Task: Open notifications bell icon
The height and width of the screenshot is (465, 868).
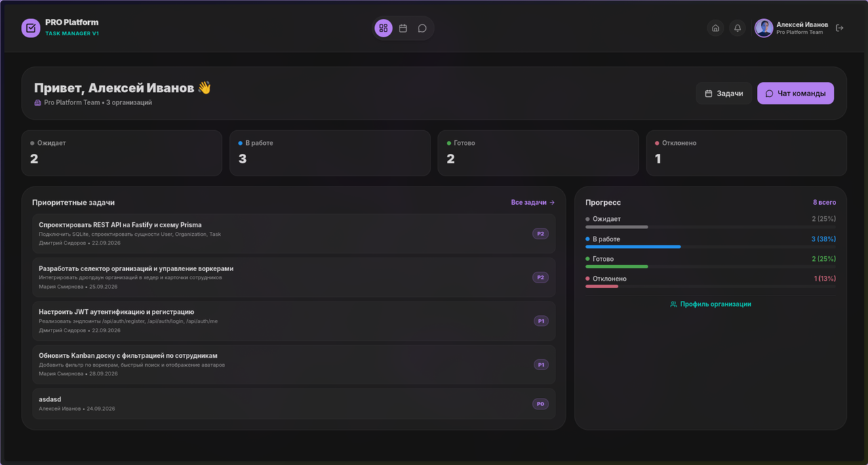Action: pyautogui.click(x=738, y=28)
